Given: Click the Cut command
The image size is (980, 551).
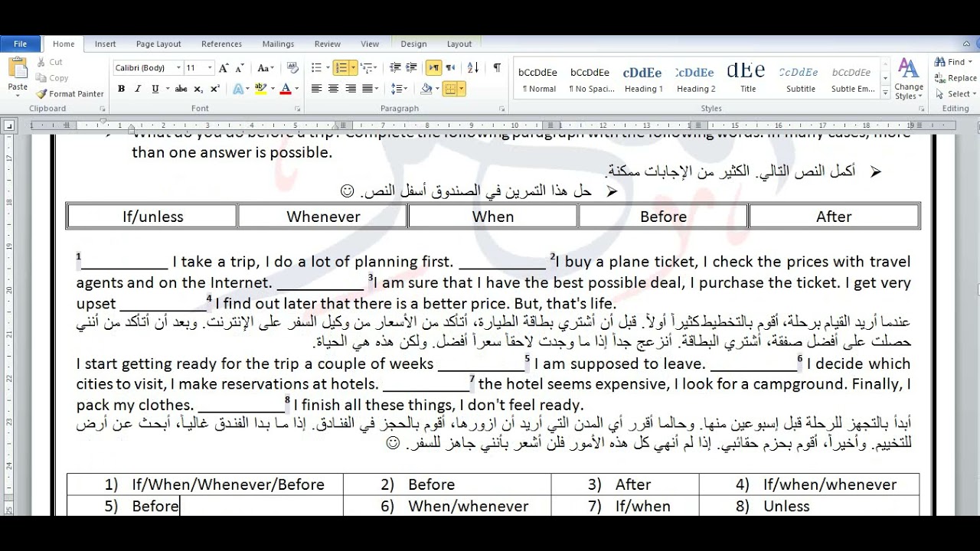Looking at the screenshot, I should [x=50, y=62].
